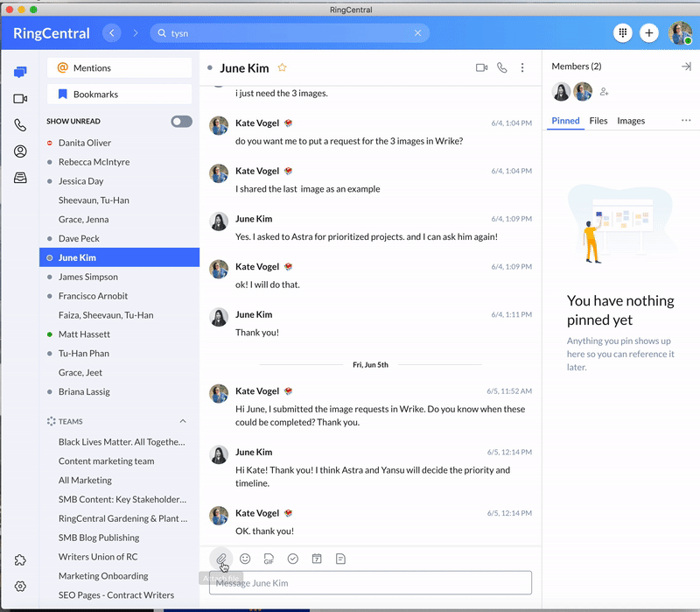Viewport: 700px width, 612px height.
Task: Open the GIF picker
Action: (269, 558)
